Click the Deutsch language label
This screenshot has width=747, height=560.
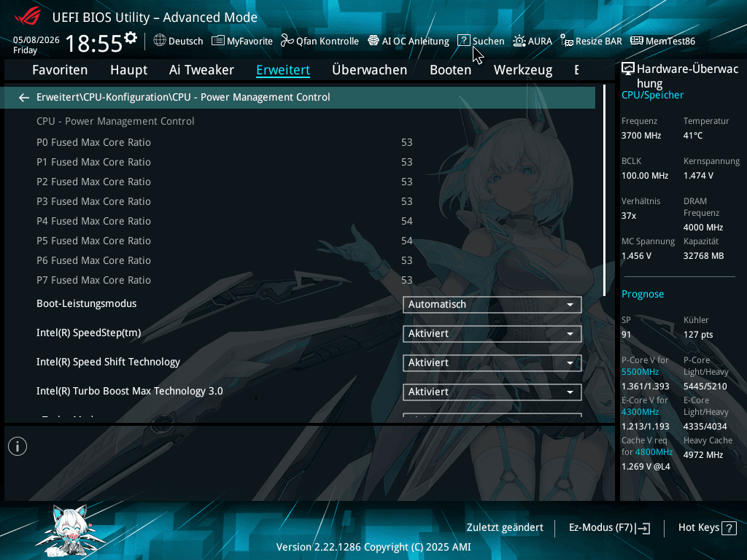[186, 42]
